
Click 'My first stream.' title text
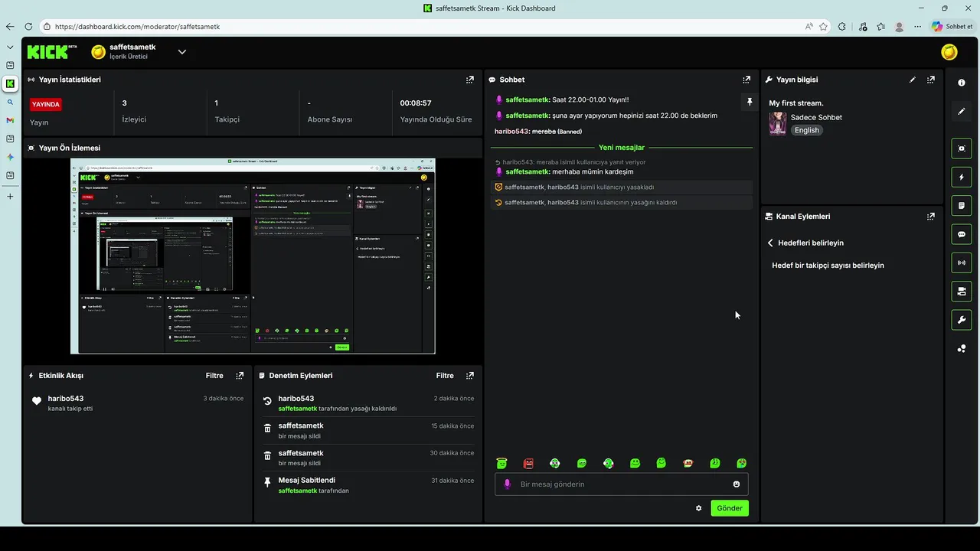pyautogui.click(x=796, y=103)
